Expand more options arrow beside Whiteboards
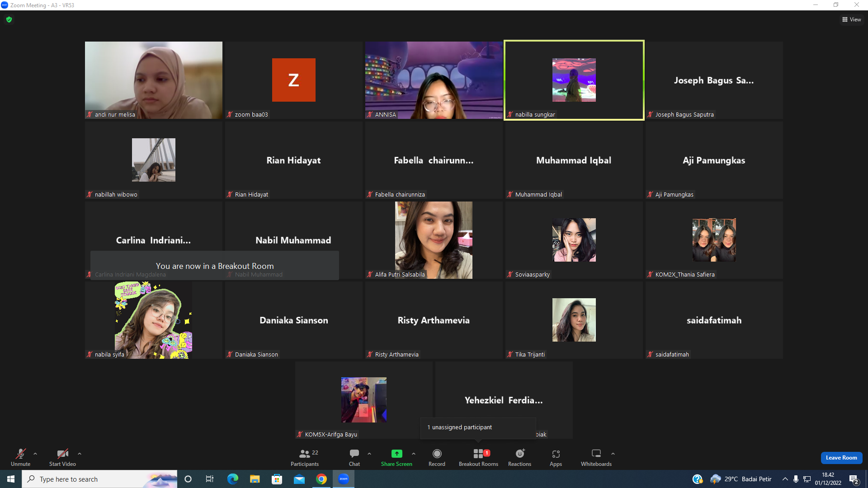The width and height of the screenshot is (868, 488). 613,454
